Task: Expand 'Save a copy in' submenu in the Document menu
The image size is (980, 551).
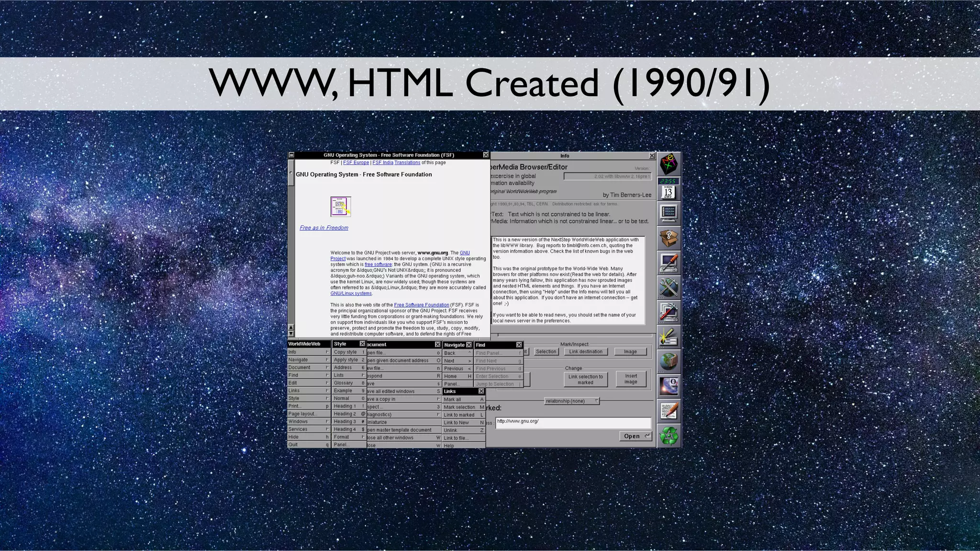Action: [x=404, y=399]
